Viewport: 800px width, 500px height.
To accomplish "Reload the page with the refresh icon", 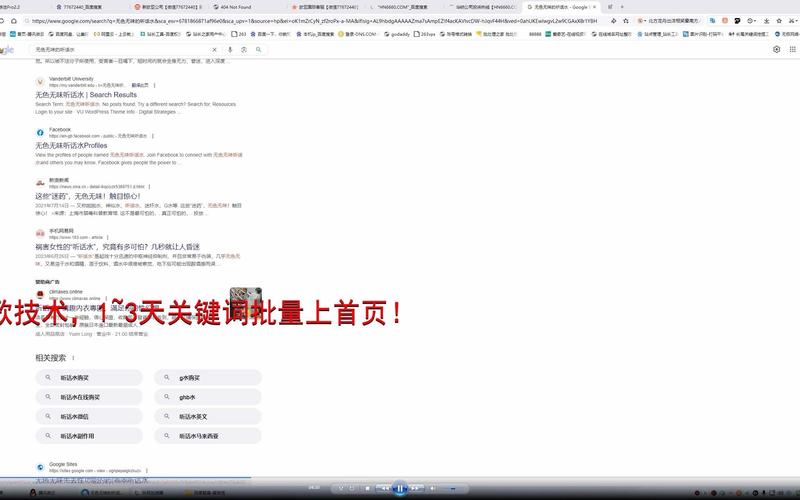I will tap(2, 21).
